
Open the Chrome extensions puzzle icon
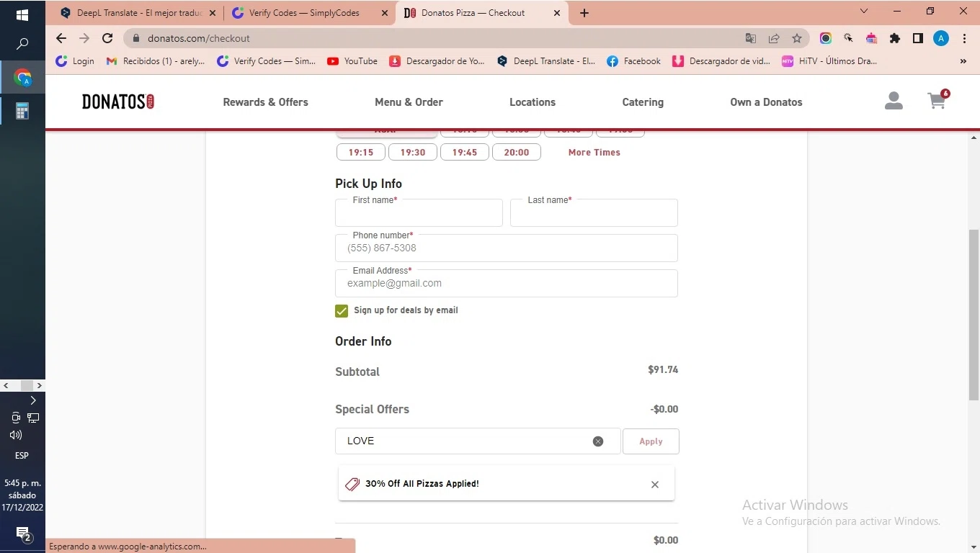(895, 38)
